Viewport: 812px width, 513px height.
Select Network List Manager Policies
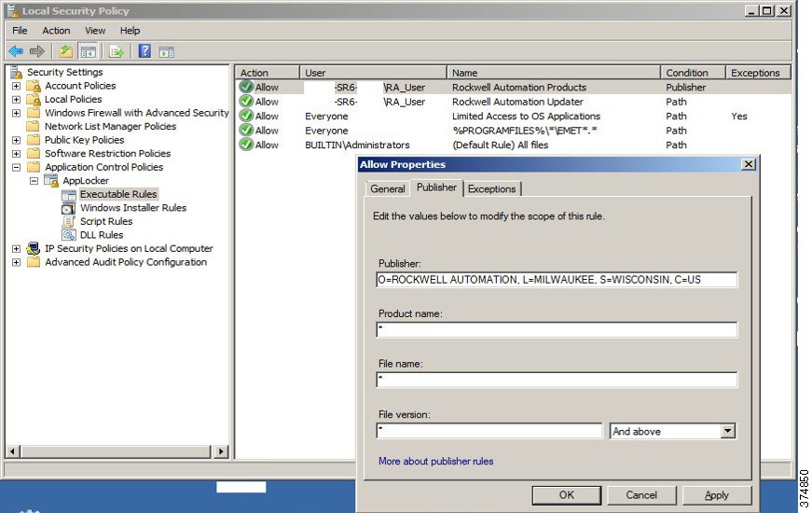110,127
